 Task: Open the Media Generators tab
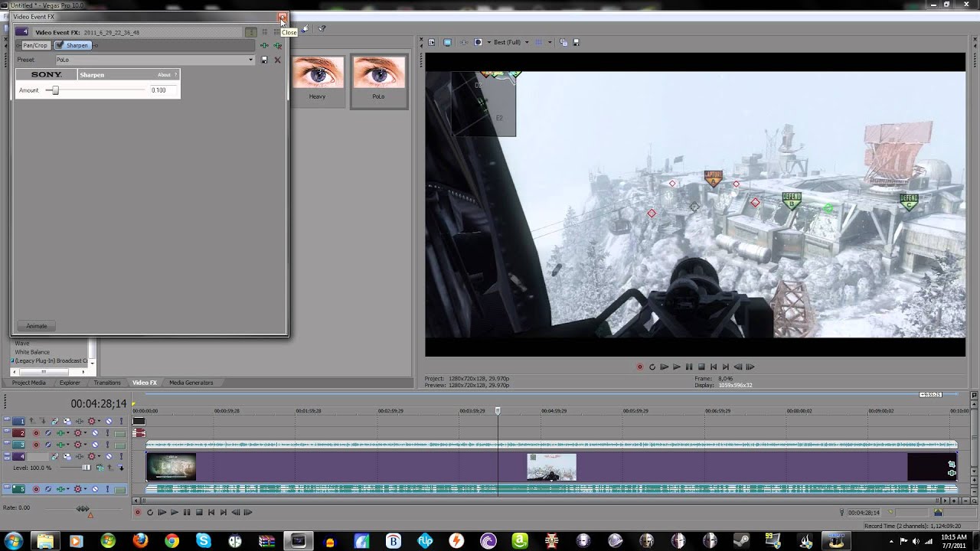pyautogui.click(x=191, y=383)
